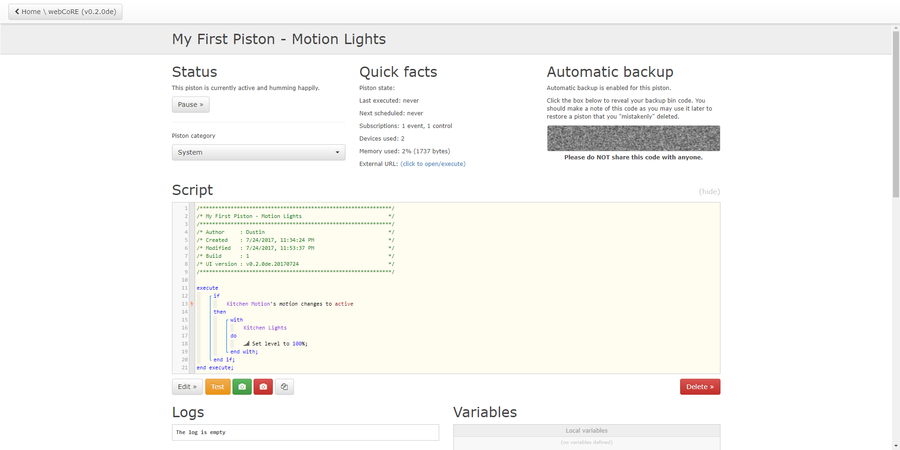This screenshot has height=450, width=900.
Task: Click the caret arrow in System dropdown
Action: [x=337, y=153]
